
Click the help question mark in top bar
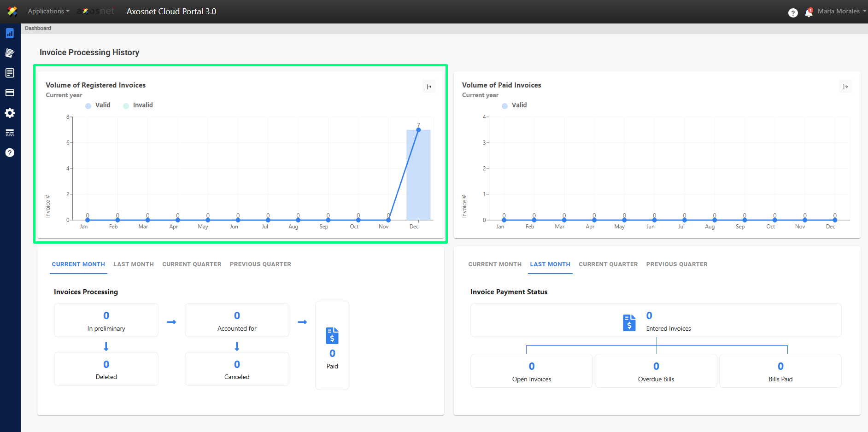pyautogui.click(x=792, y=13)
